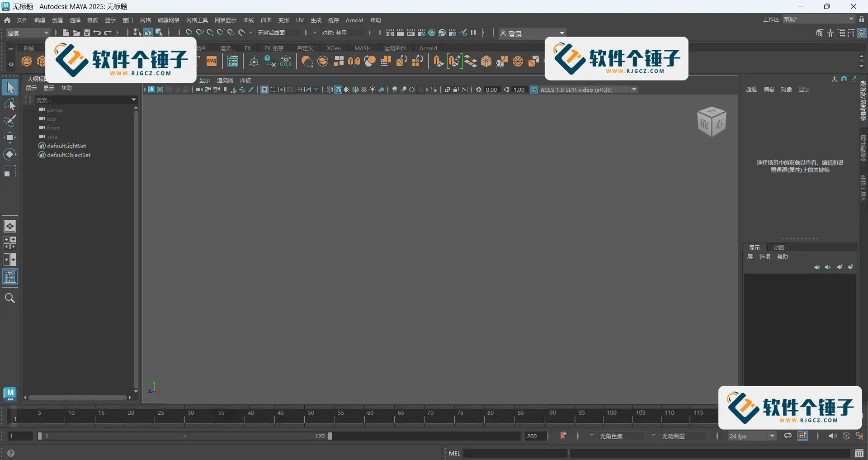
Task: Toggle the pause viewport icon
Action: [473, 33]
